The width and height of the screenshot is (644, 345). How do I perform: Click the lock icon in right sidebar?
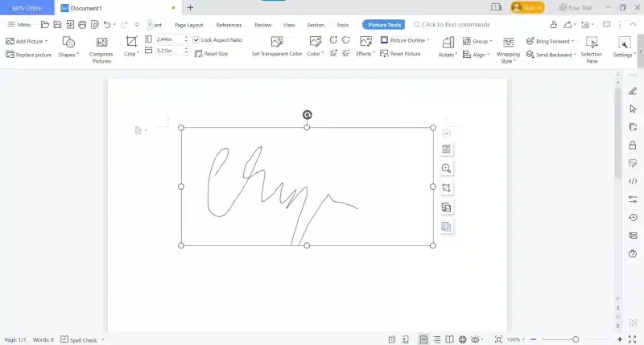pos(633,146)
